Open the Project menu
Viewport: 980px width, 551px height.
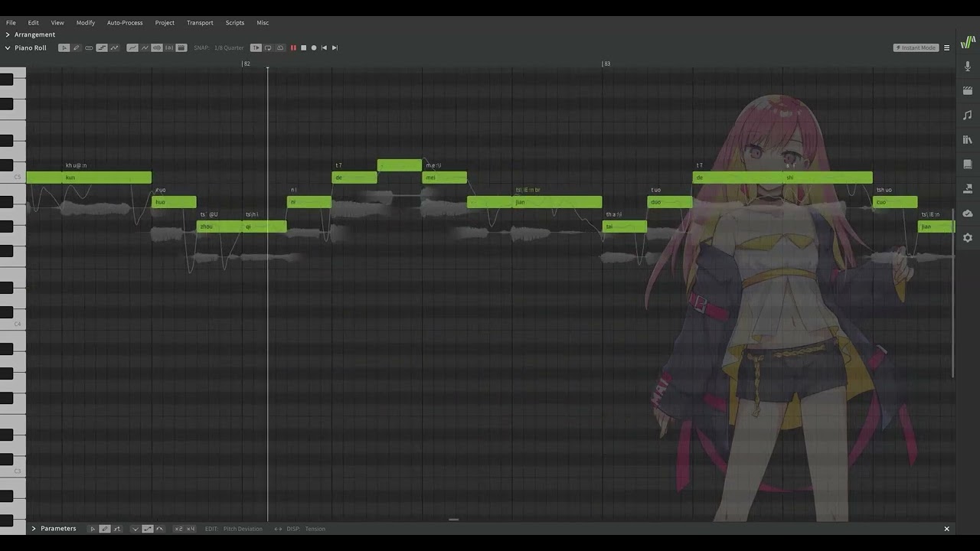(165, 22)
